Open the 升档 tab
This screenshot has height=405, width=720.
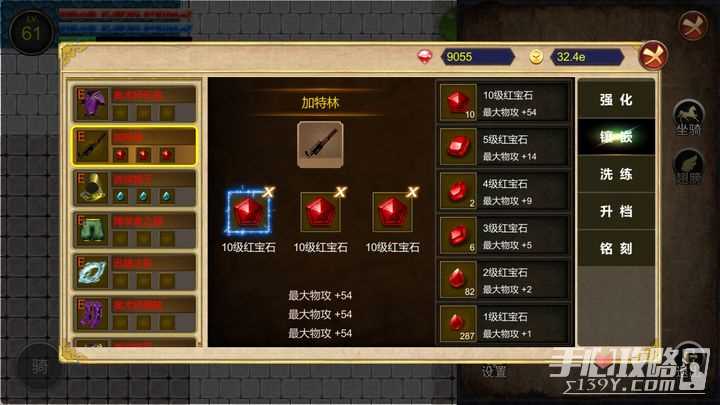tap(616, 211)
